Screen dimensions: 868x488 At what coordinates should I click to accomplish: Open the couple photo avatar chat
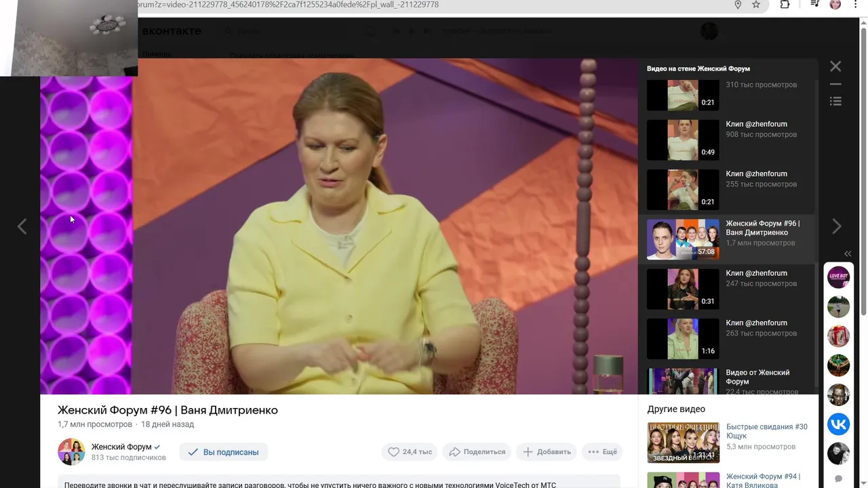pos(839,453)
